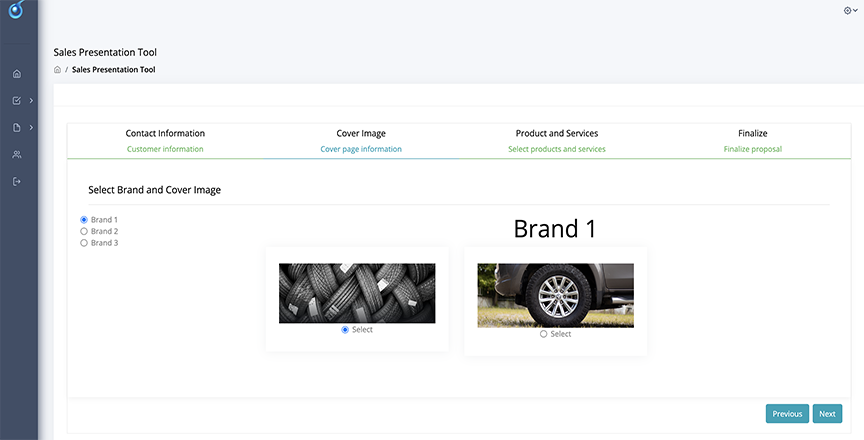
Task: Select the Brand 1 radio button
Action: pos(84,220)
